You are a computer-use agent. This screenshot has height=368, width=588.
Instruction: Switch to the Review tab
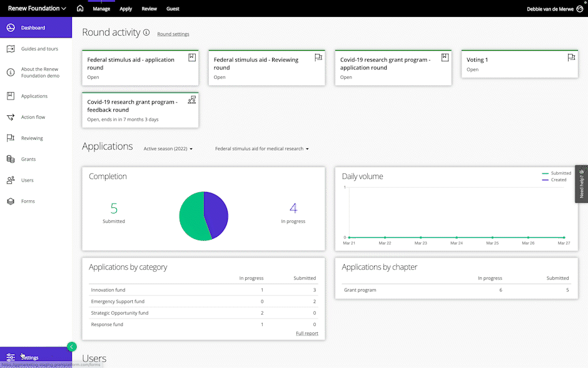click(149, 9)
